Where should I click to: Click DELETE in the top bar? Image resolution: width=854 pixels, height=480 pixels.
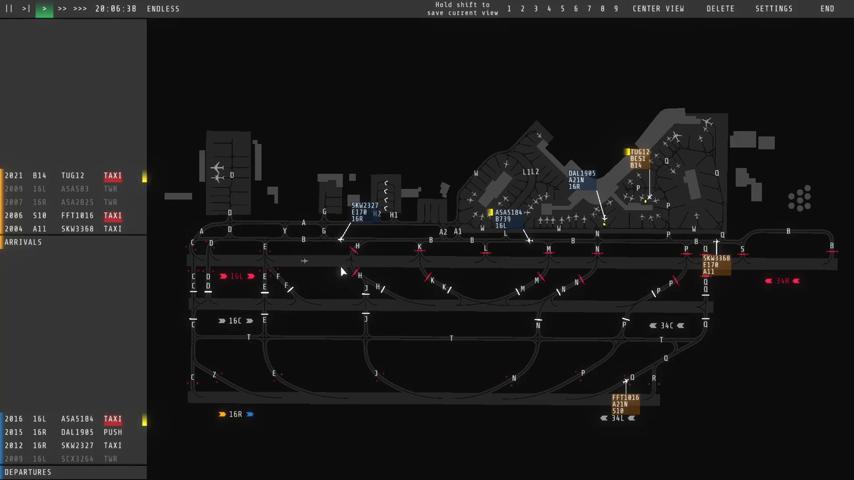(720, 9)
